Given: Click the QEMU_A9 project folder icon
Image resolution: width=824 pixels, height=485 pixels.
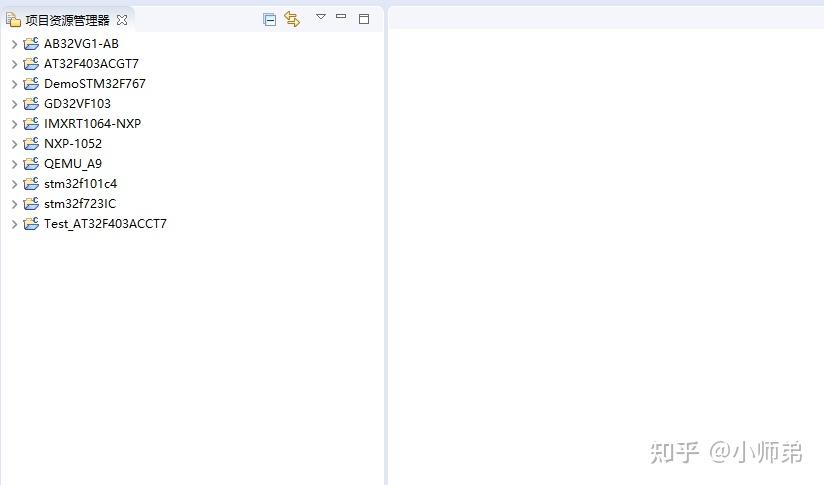Looking at the screenshot, I should 31,163.
